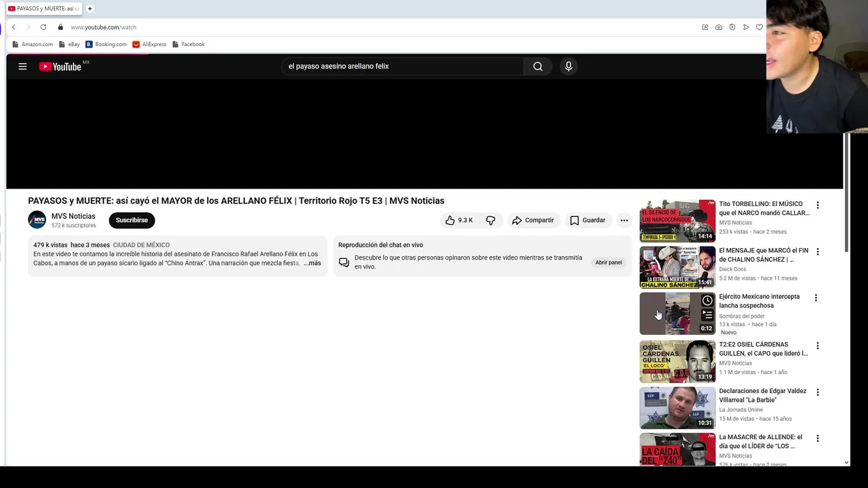Screen dimensions: 868x488
Task: Click the page vertical scrollbar thumb
Action: point(846,192)
